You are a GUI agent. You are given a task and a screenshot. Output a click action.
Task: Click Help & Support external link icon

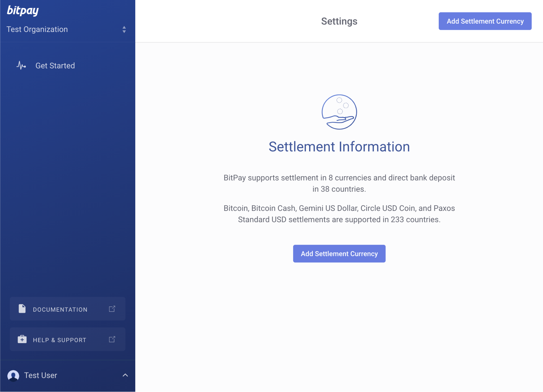tap(112, 339)
